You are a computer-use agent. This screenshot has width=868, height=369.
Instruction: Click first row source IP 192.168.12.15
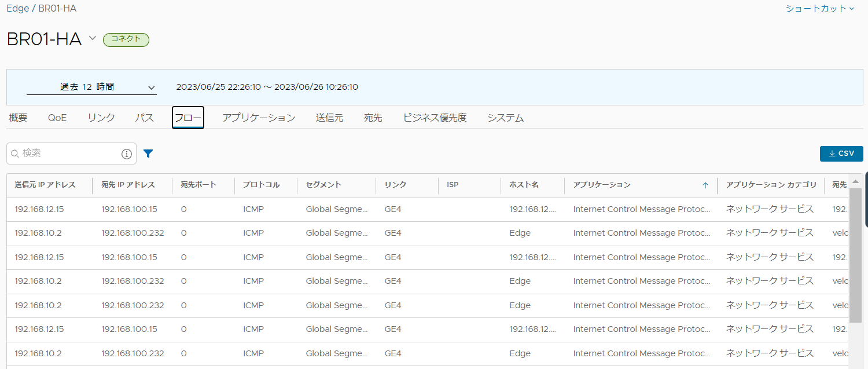(x=39, y=209)
